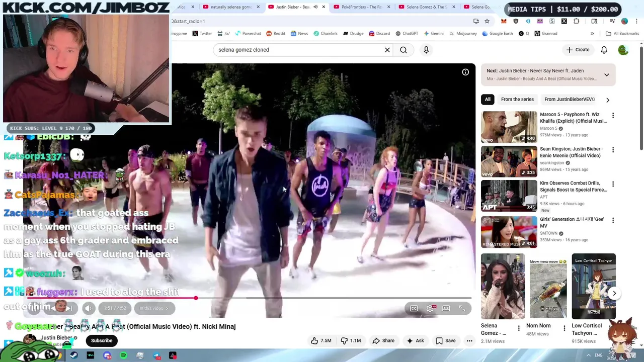
Task: Open Chainlink bookmark
Action: click(x=326, y=34)
